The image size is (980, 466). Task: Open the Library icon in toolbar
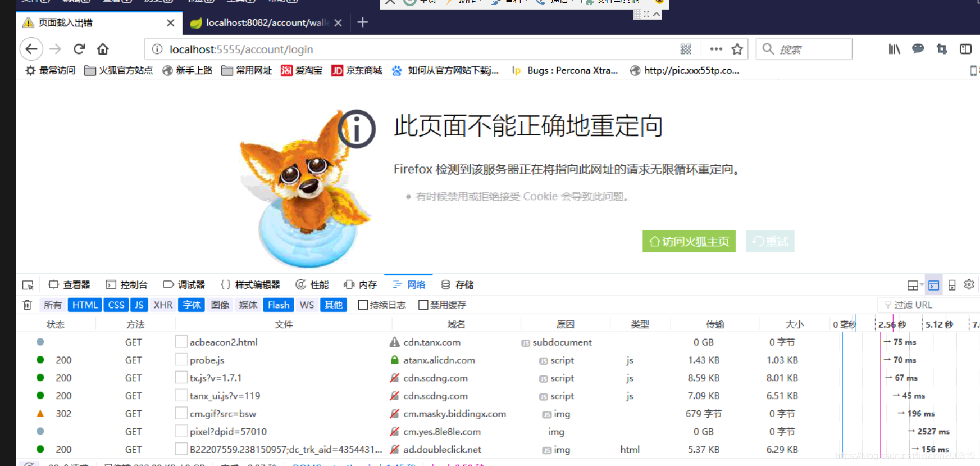pos(894,49)
